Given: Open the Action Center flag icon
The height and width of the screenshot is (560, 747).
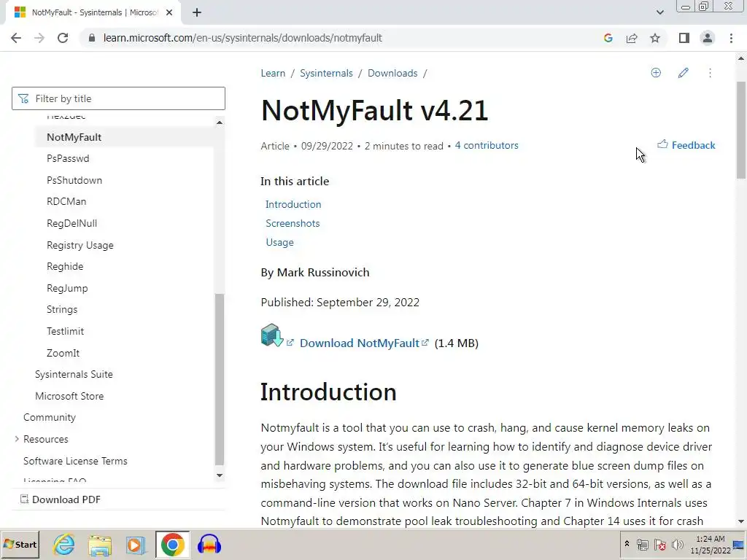Looking at the screenshot, I should (659, 544).
